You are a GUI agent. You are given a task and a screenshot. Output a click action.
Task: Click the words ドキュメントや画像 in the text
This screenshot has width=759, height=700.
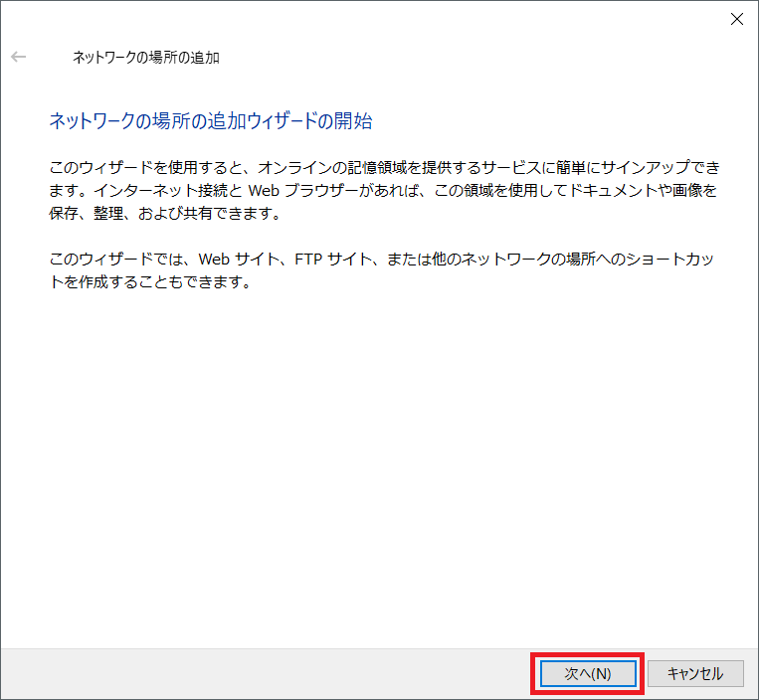tap(637, 189)
